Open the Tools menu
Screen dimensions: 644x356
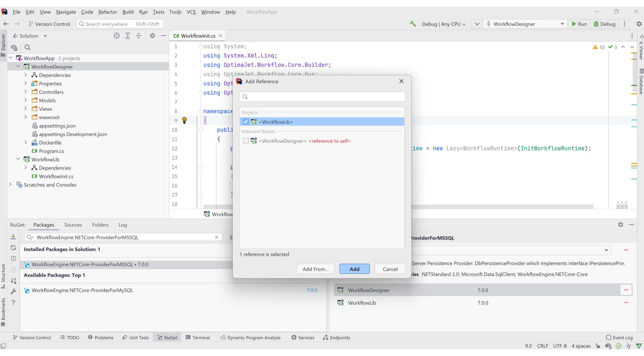tap(175, 12)
